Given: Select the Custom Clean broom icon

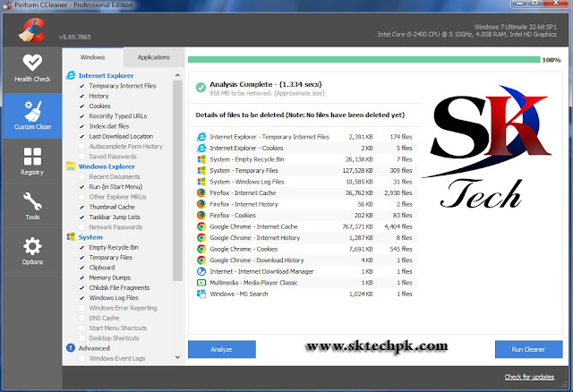Looking at the screenshot, I should point(33,111).
